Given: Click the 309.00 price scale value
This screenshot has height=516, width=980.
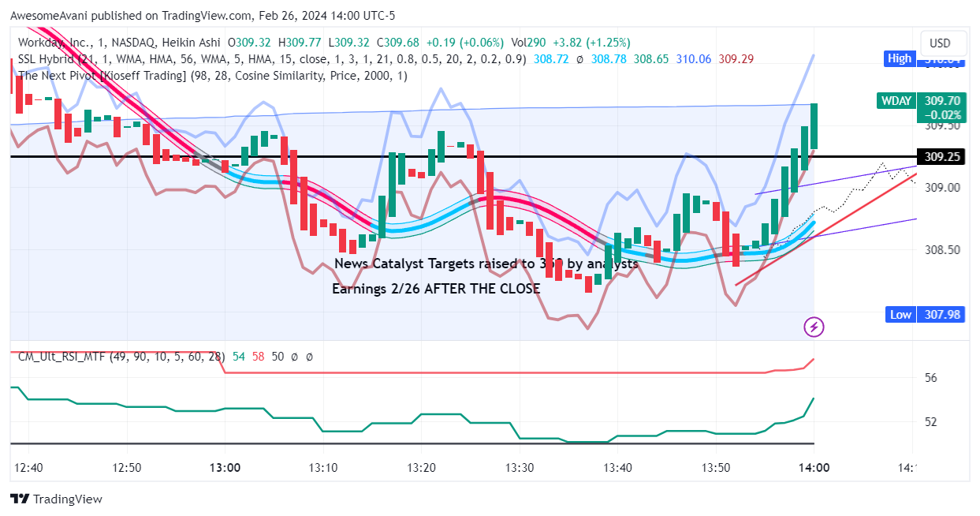Looking at the screenshot, I should tap(942, 188).
